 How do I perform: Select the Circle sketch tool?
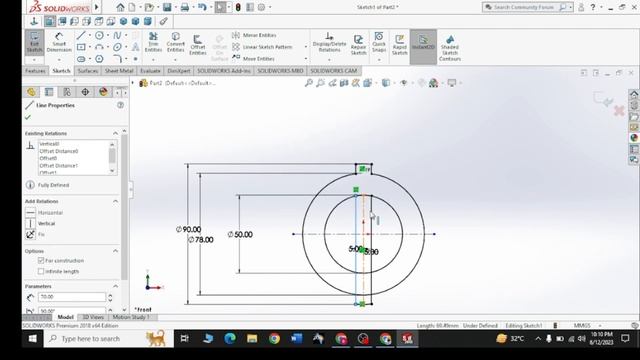click(99, 36)
